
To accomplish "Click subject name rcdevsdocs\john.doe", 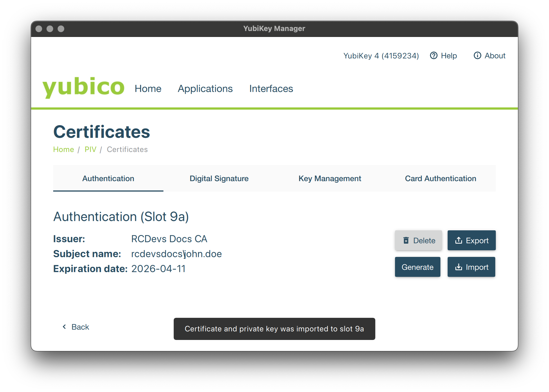I will (176, 254).
